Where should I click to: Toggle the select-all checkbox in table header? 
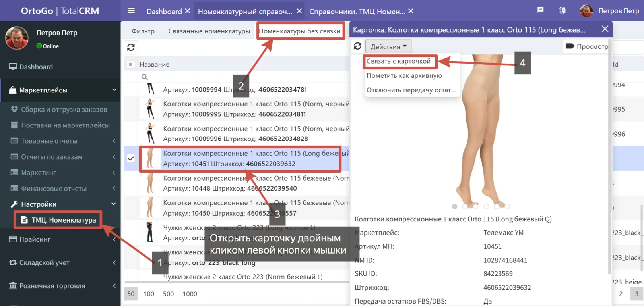131,64
